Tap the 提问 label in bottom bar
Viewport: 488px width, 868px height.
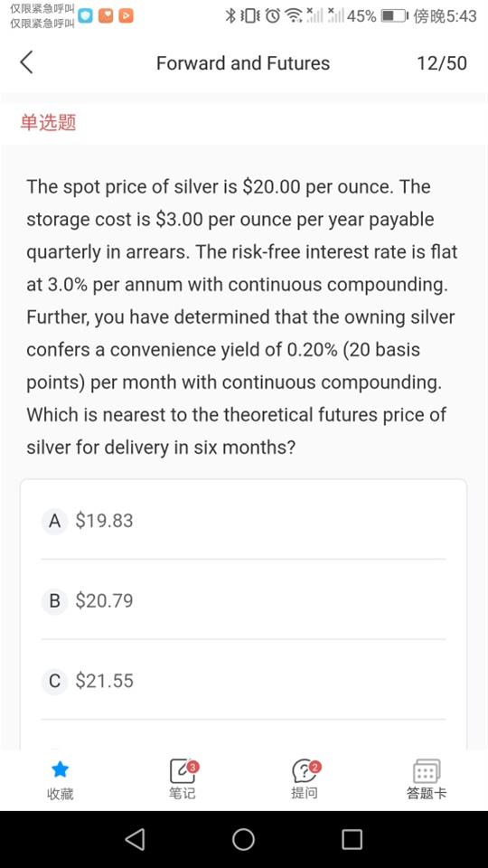click(305, 793)
